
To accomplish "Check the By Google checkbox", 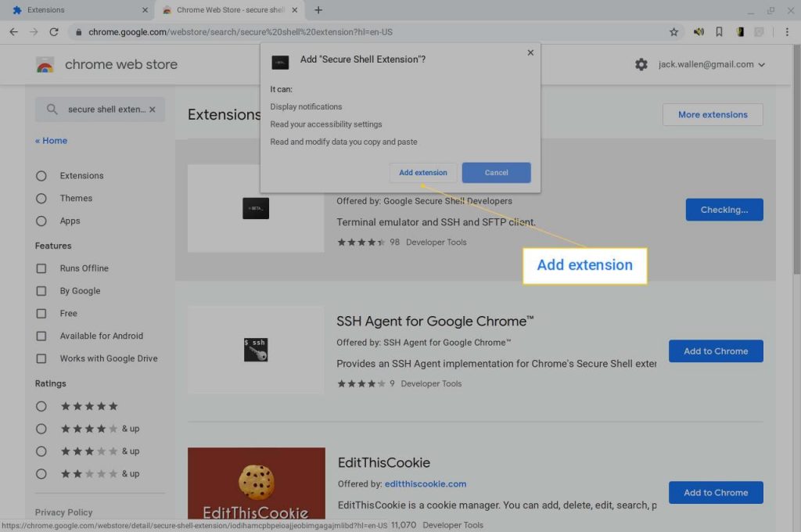I will pyautogui.click(x=41, y=291).
